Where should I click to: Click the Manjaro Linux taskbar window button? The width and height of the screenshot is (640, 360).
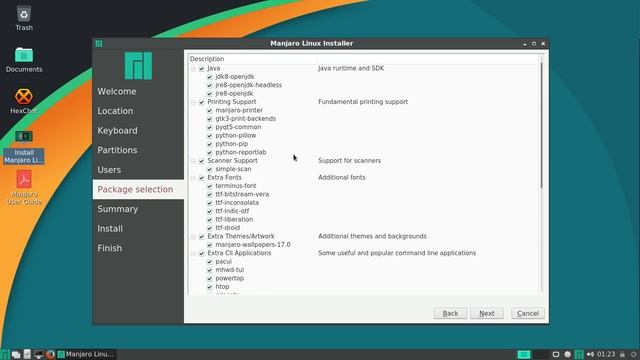[x=87, y=354]
